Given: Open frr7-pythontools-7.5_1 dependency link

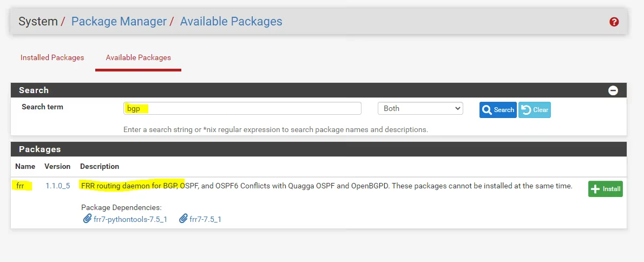Looking at the screenshot, I should tap(130, 219).
